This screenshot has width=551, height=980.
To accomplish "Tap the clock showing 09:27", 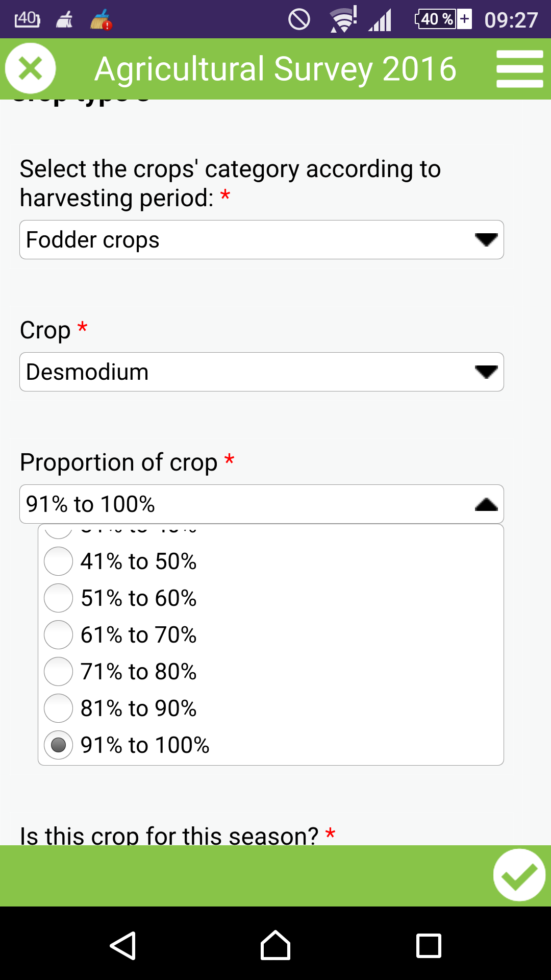I will coord(511,20).
